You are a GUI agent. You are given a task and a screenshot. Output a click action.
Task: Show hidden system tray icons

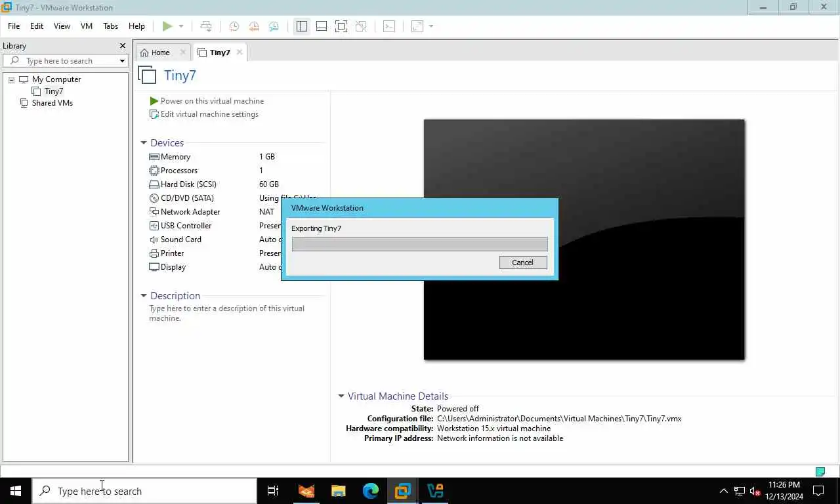724,491
